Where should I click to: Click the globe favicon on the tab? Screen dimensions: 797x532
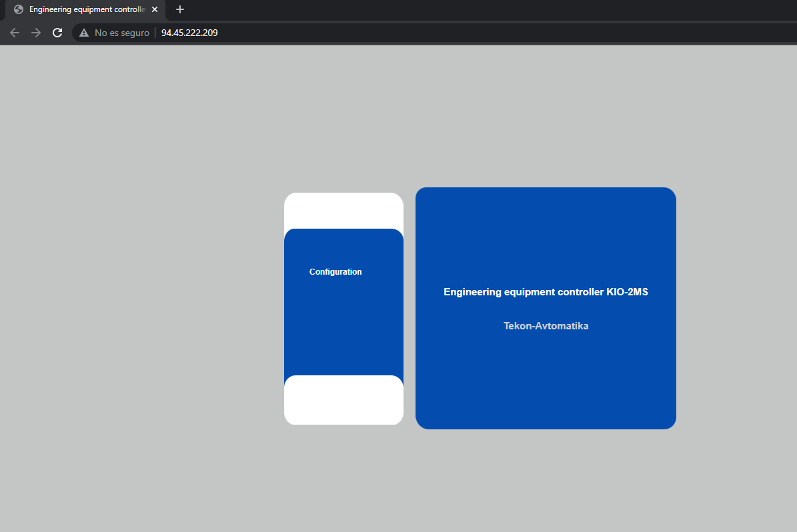pyautogui.click(x=19, y=9)
